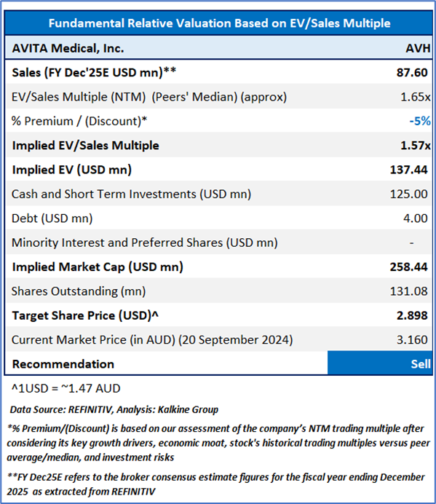The width and height of the screenshot is (436, 504).
Task: Select the '*% Premium/(Discount) is based on' footnote
Action: point(218,443)
